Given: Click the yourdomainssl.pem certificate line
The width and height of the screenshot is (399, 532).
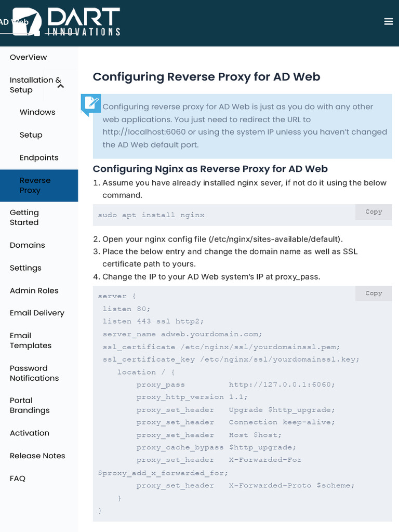Looking at the screenshot, I should point(221,347).
